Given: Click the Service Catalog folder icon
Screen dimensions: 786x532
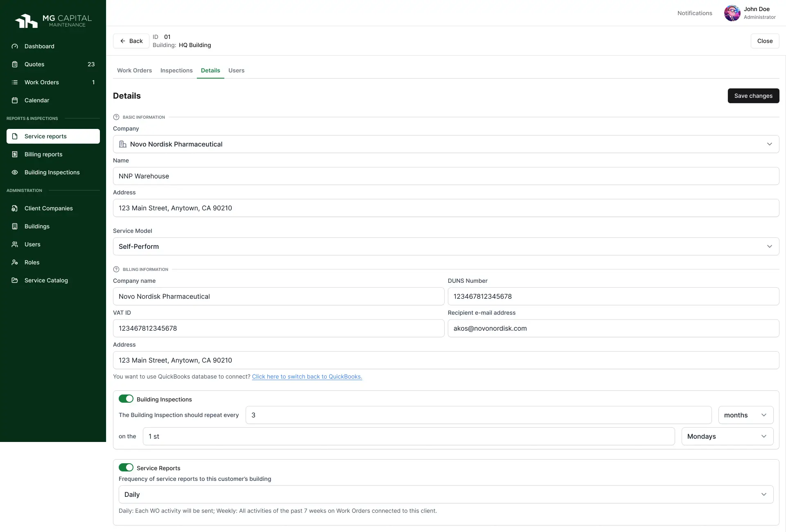Looking at the screenshot, I should [15, 280].
